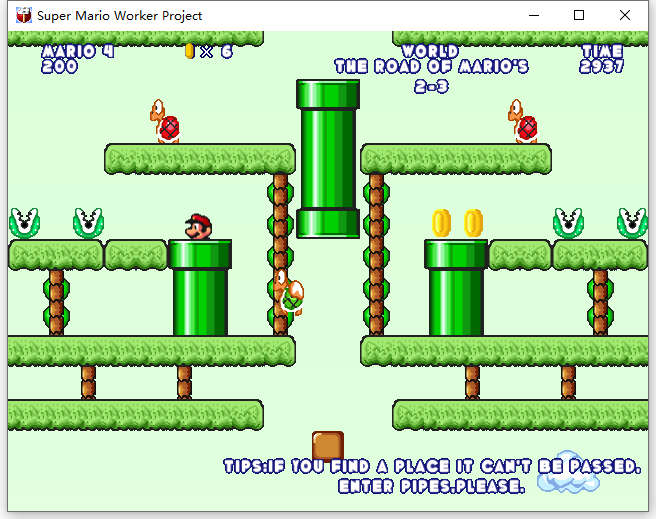The image size is (656, 519).
Task: Click the second gold coin next to pipe
Action: [473, 223]
